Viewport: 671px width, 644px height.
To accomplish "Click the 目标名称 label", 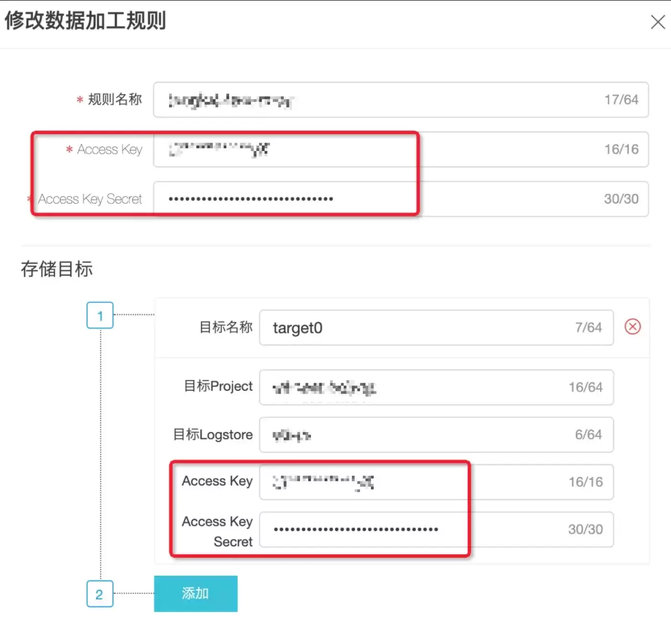I will click(226, 327).
